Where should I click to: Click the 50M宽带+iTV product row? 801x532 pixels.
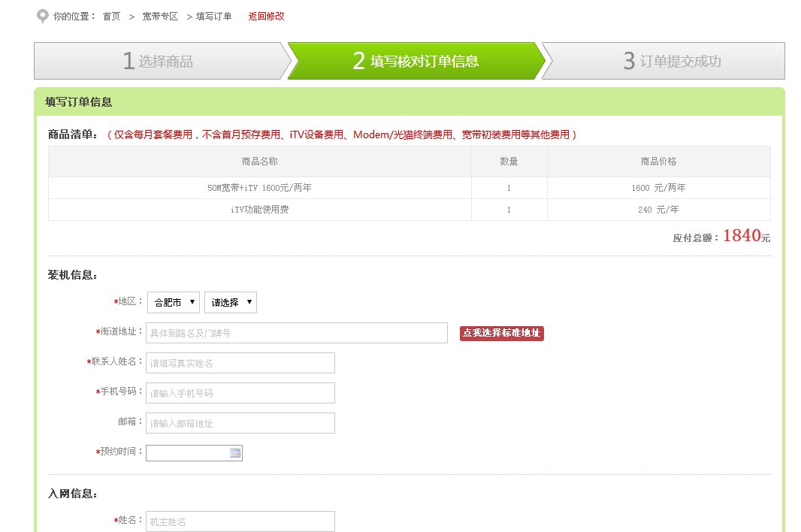(259, 187)
